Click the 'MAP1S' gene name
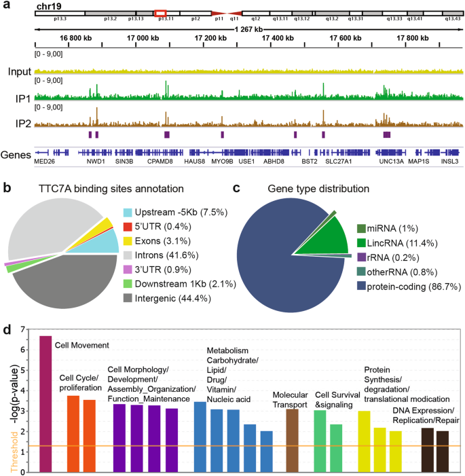The width and height of the screenshot is (465, 476). 419,162
